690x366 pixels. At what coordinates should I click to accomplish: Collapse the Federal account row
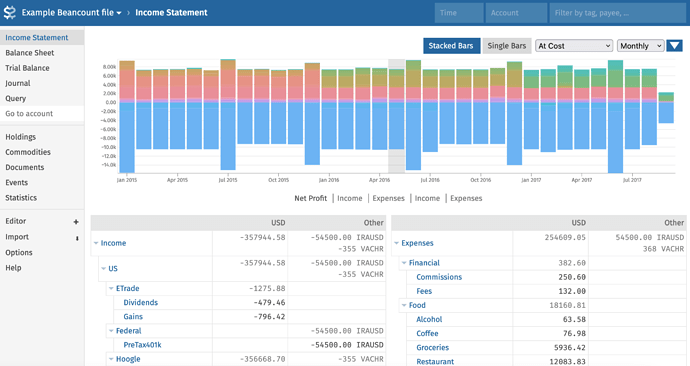point(111,331)
